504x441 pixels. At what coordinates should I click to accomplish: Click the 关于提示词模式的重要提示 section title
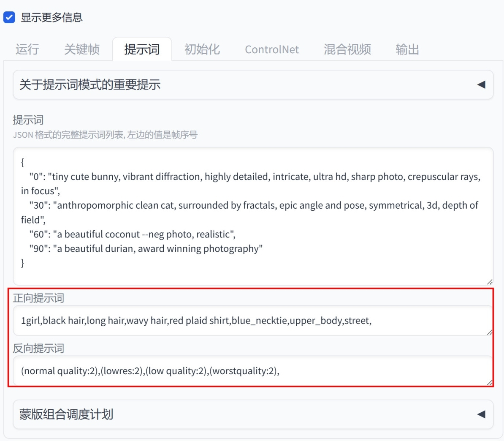[x=90, y=85]
